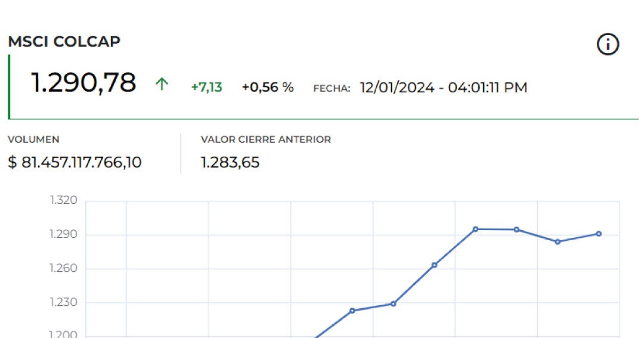Click the green +7,13 point change

point(206,88)
